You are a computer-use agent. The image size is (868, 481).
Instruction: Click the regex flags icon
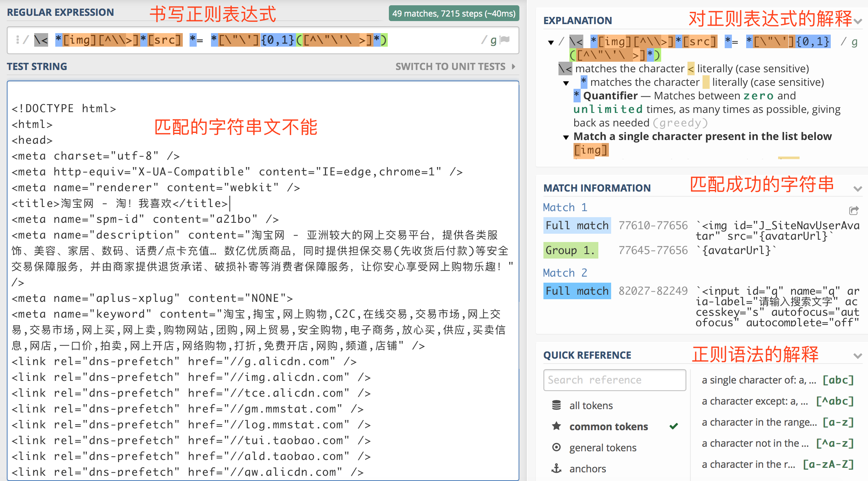coord(505,40)
